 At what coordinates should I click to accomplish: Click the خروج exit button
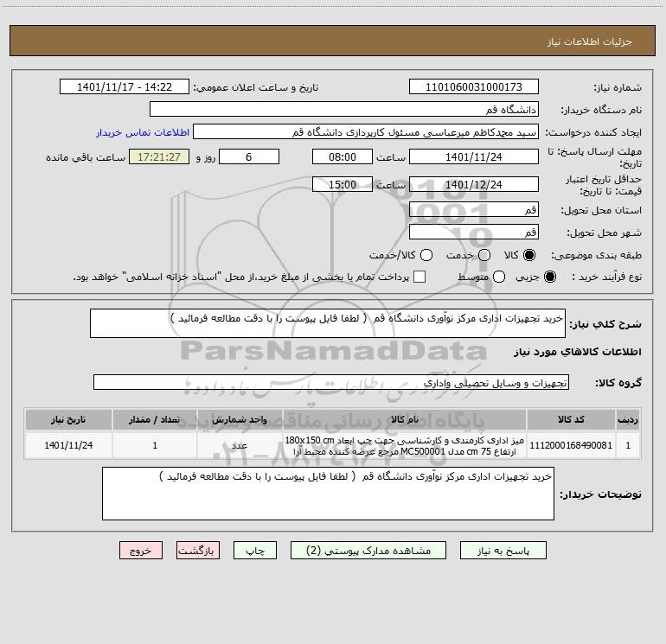click(x=141, y=551)
